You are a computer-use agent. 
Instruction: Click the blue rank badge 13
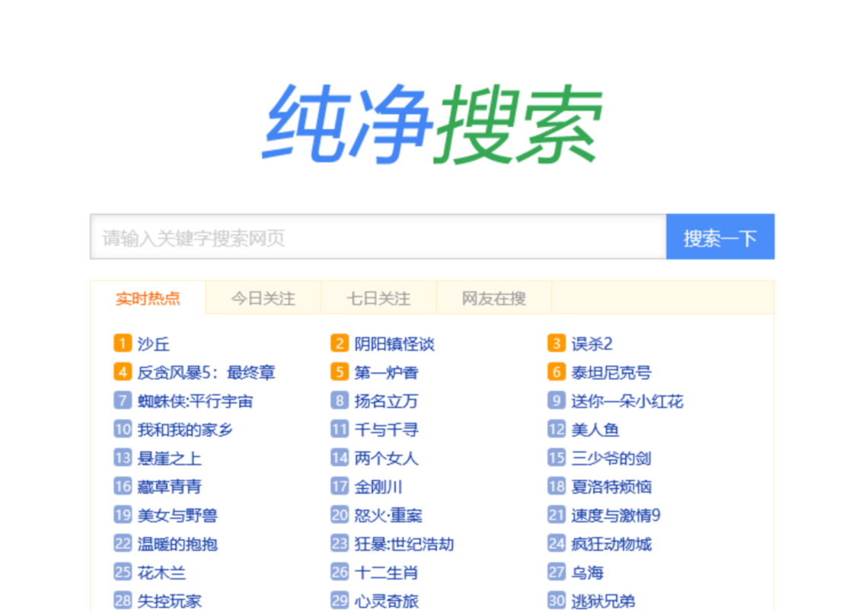click(123, 458)
